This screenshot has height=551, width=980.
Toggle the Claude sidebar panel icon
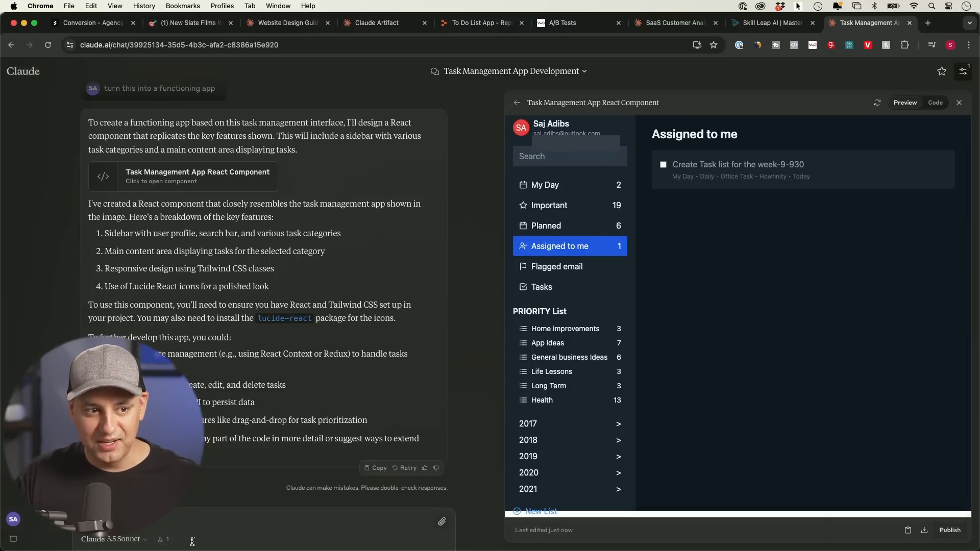13,539
